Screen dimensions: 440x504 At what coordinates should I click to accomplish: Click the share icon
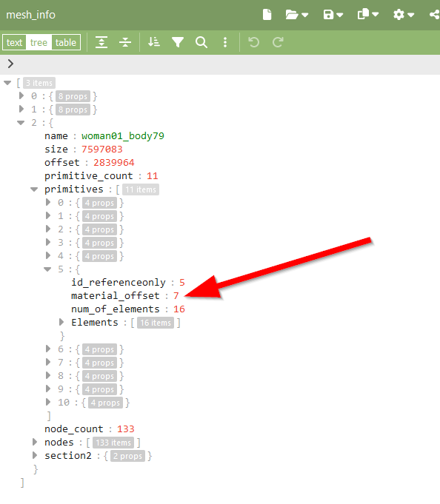coord(435,15)
